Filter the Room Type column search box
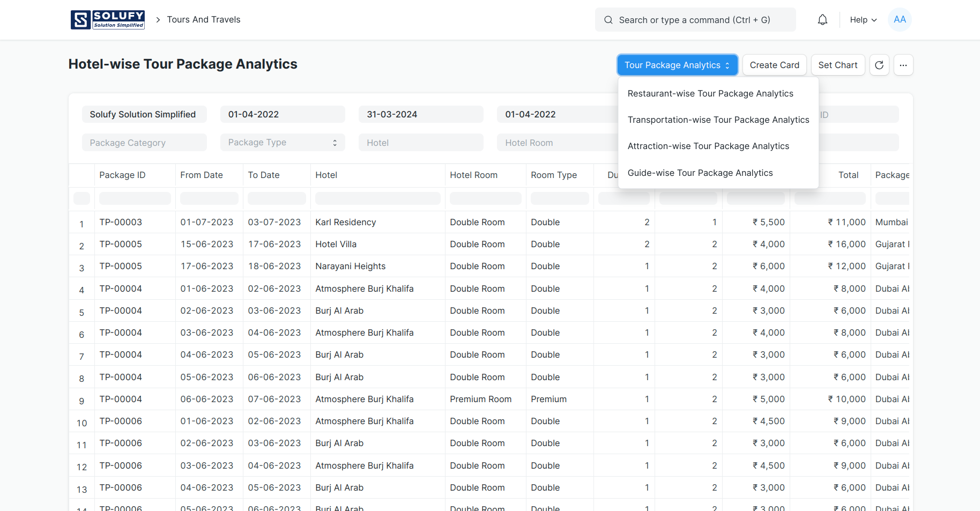This screenshot has height=511, width=980. 560,198
